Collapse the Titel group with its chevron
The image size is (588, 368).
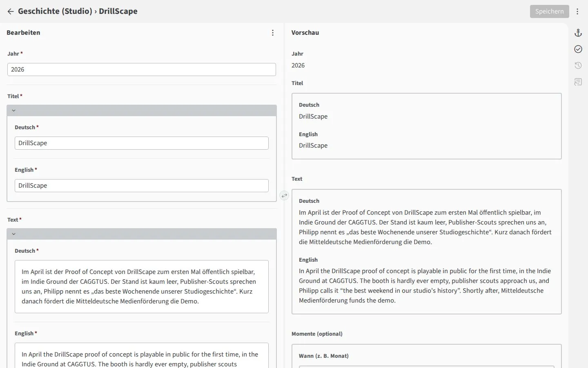13,110
